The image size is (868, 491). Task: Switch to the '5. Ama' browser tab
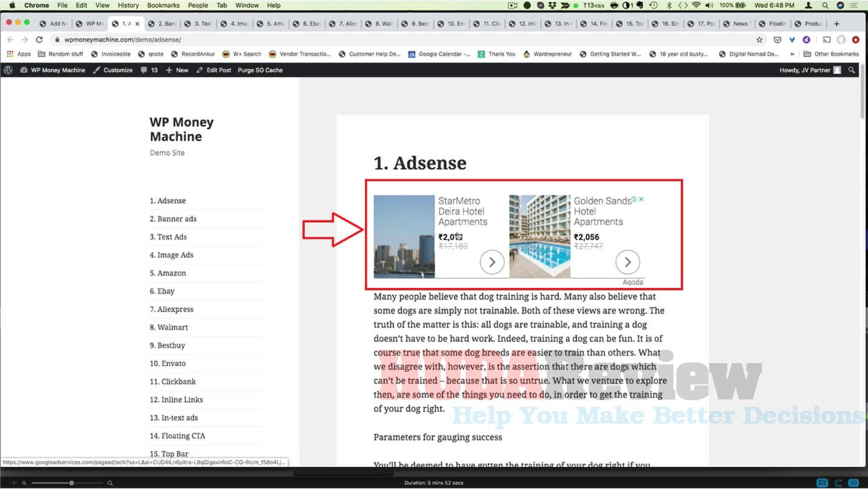270,24
